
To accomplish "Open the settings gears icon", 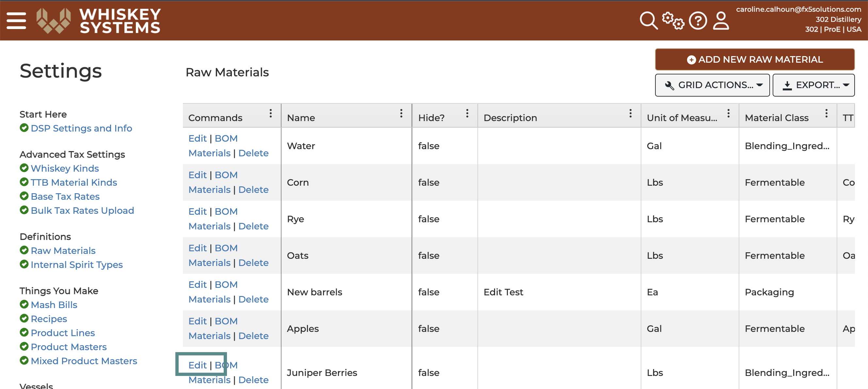I will coord(673,21).
